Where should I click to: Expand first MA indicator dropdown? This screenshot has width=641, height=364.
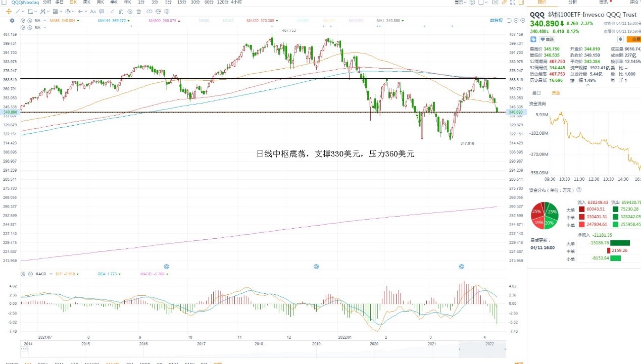[x=44, y=21]
